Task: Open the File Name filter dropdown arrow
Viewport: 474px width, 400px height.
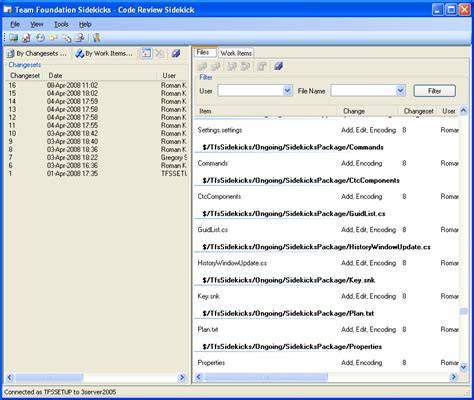Action: point(400,90)
